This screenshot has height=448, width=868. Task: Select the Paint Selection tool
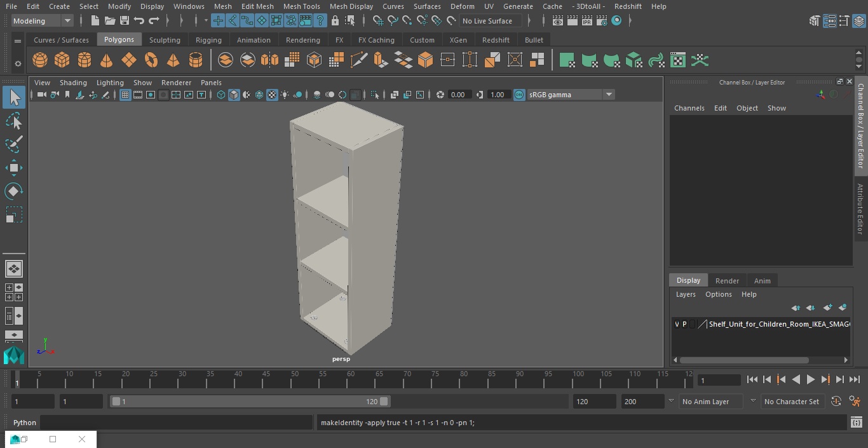tap(13, 144)
